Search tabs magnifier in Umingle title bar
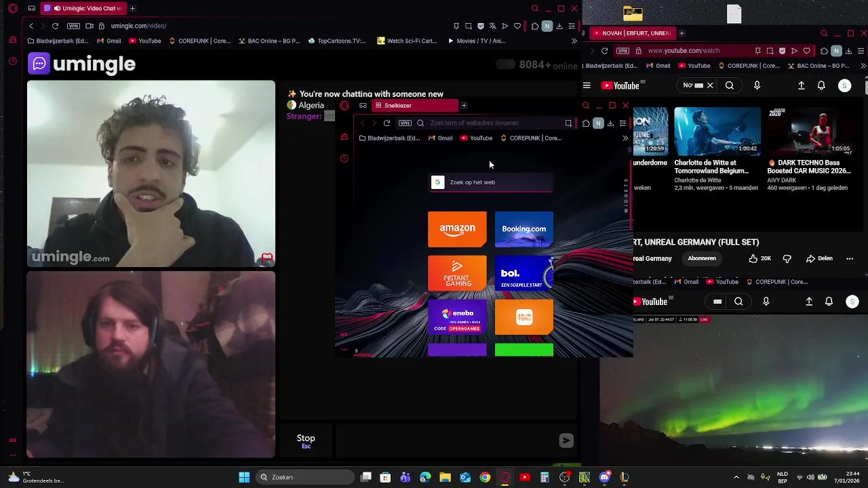This screenshot has height=488, width=868. 535,9
